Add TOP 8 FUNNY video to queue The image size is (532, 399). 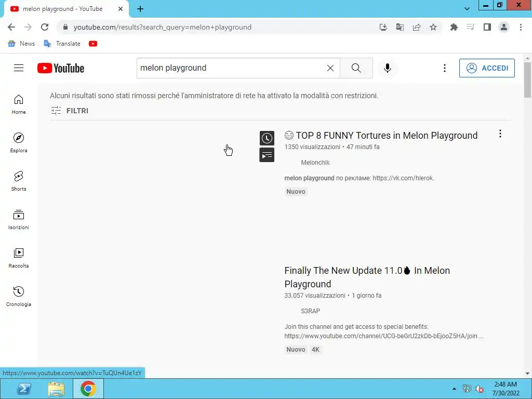point(267,155)
